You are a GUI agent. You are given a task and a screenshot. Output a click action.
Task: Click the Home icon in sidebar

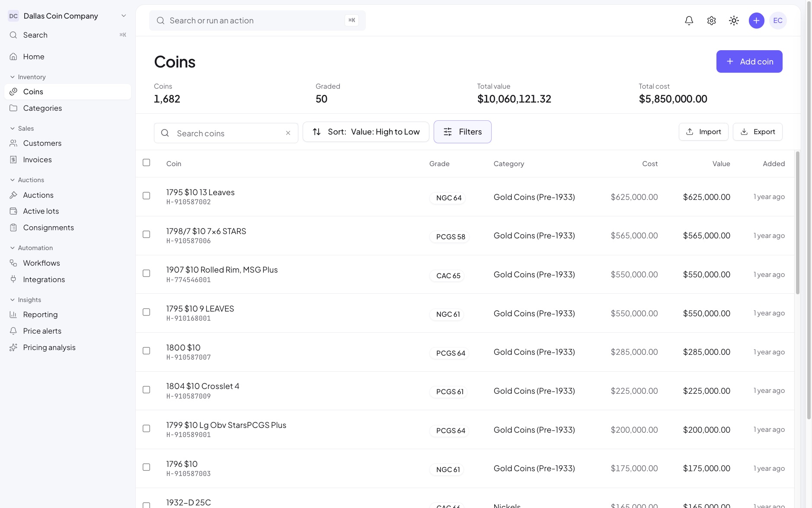pyautogui.click(x=13, y=57)
